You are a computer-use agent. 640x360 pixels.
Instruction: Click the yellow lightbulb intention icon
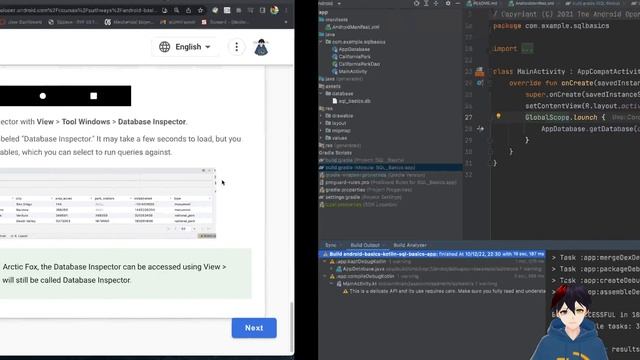498,116
